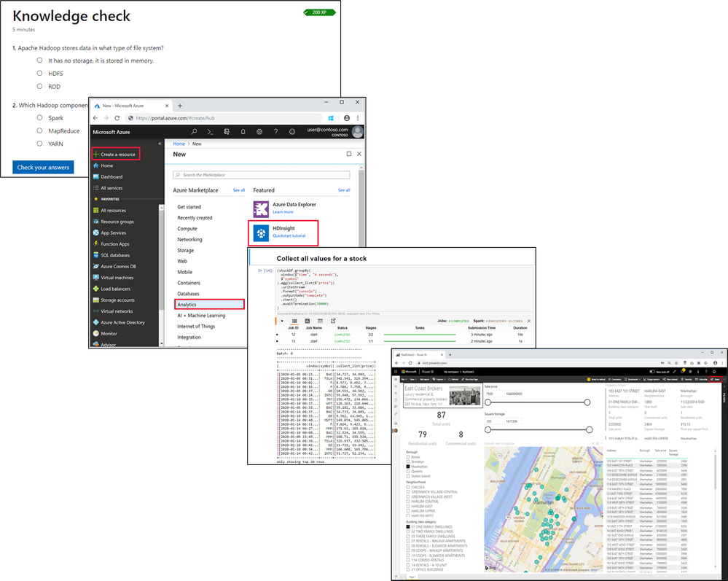The height and width of the screenshot is (581, 728).
Task: Select answer 'It has no storage' radio button
Action: click(39, 61)
